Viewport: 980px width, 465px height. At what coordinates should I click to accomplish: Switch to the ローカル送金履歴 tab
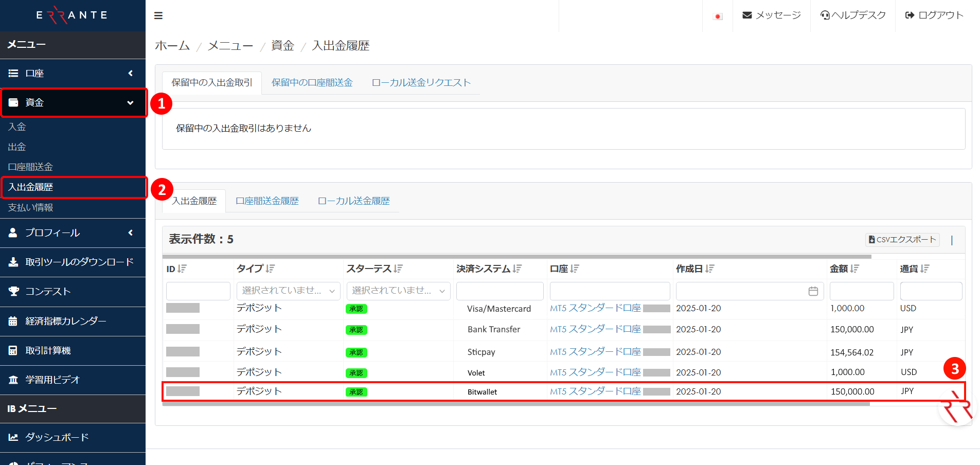(x=353, y=201)
